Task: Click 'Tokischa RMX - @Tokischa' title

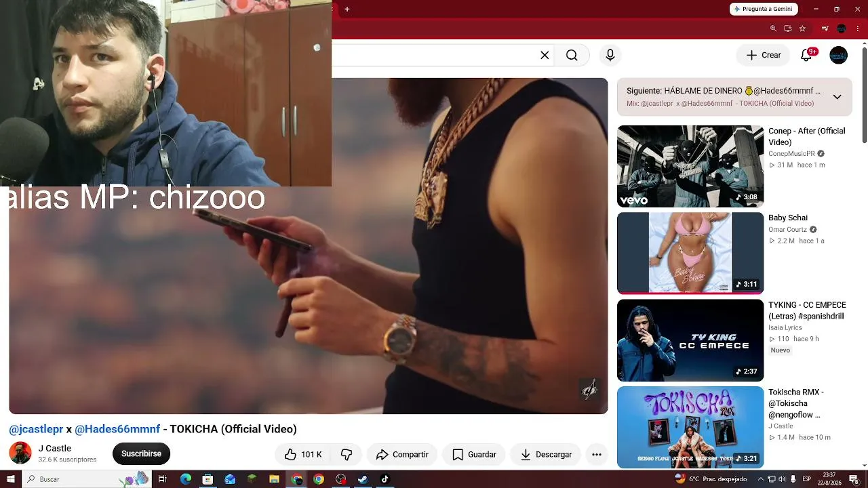Action: coord(796,403)
